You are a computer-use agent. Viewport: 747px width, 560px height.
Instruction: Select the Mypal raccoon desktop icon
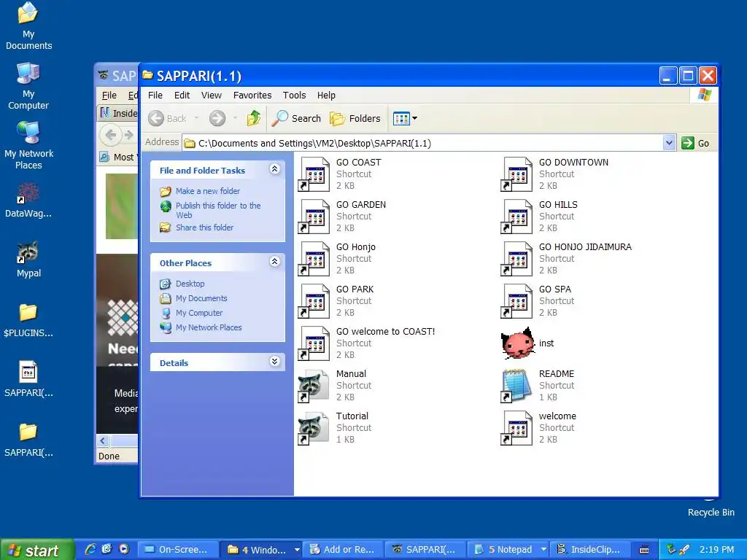coord(28,260)
